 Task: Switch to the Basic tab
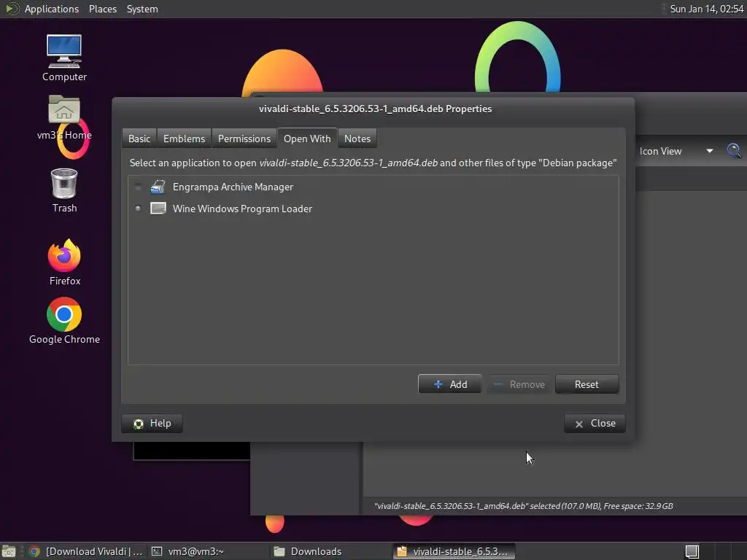coord(139,139)
